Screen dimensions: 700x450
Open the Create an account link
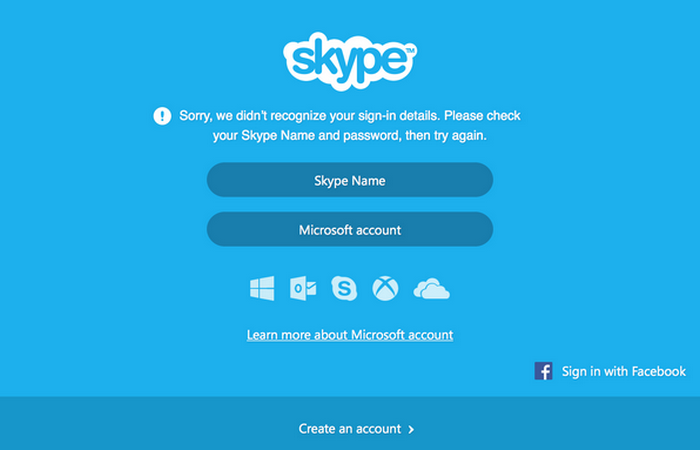tap(349, 429)
